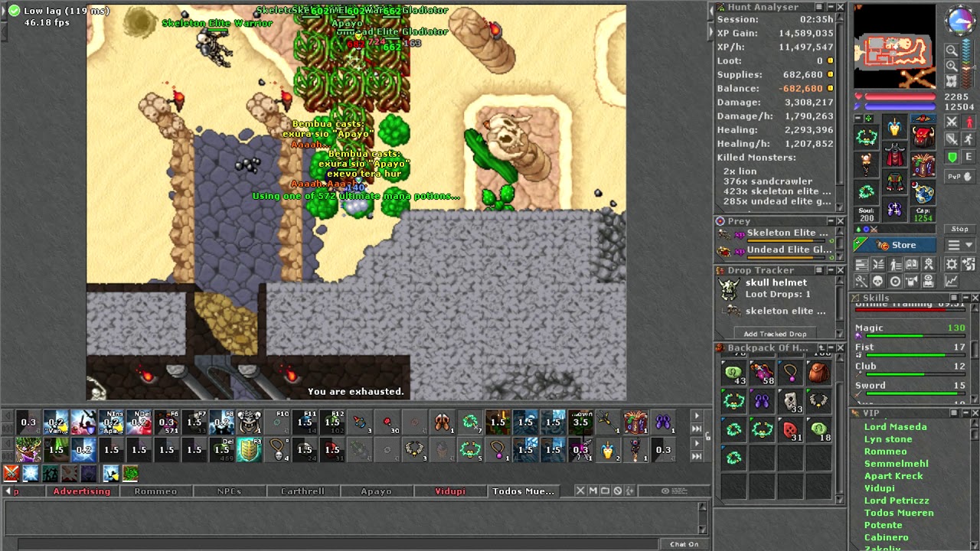Click the M icon in chat toolbar
This screenshot has width=980, height=551.
click(593, 491)
